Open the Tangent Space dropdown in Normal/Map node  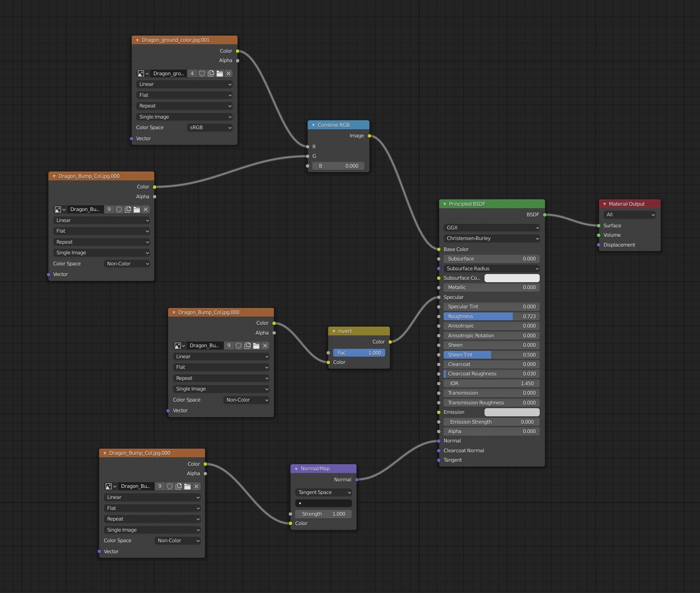click(323, 492)
